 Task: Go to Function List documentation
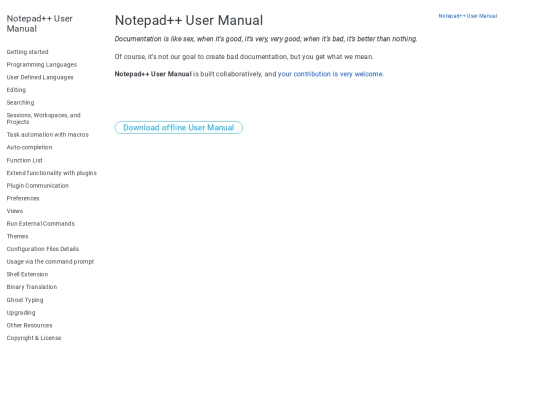[24, 160]
